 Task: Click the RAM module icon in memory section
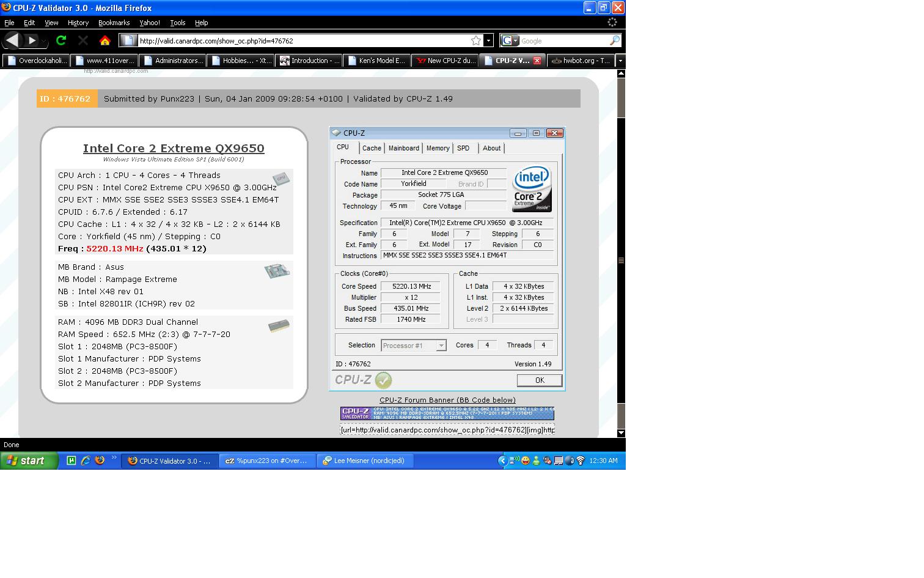pos(279,326)
